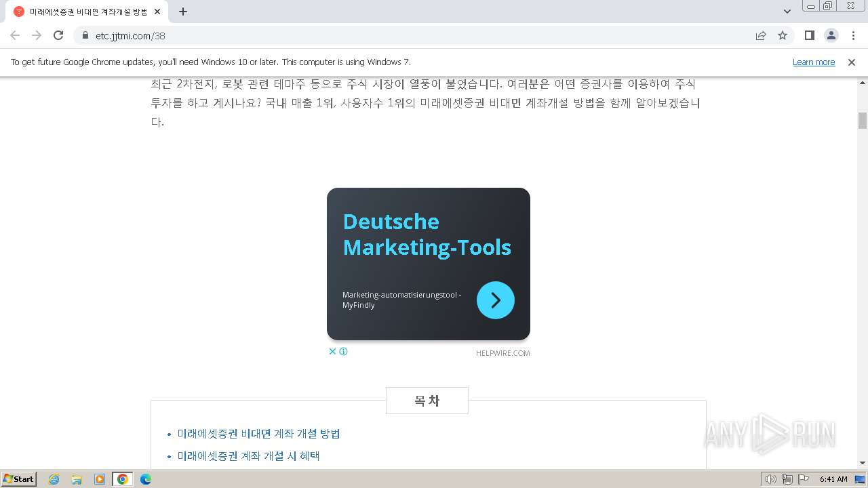Open Windows Media Player from taskbar

pyautogui.click(x=100, y=479)
